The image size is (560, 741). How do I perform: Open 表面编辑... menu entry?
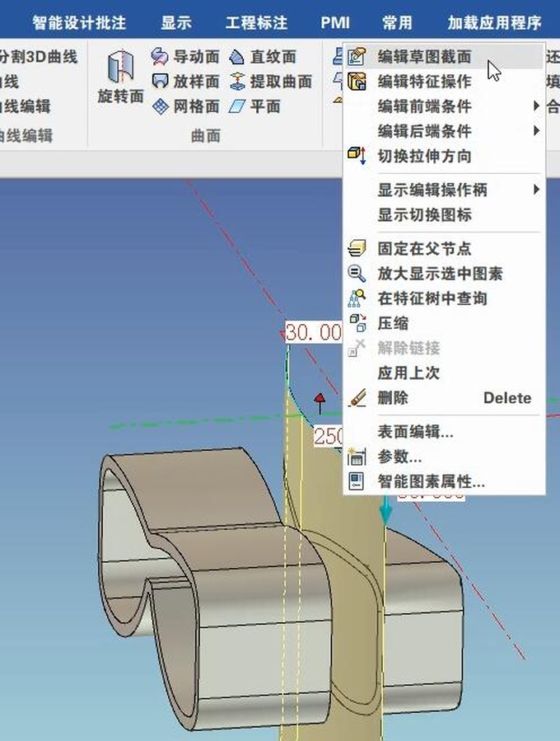point(444,431)
